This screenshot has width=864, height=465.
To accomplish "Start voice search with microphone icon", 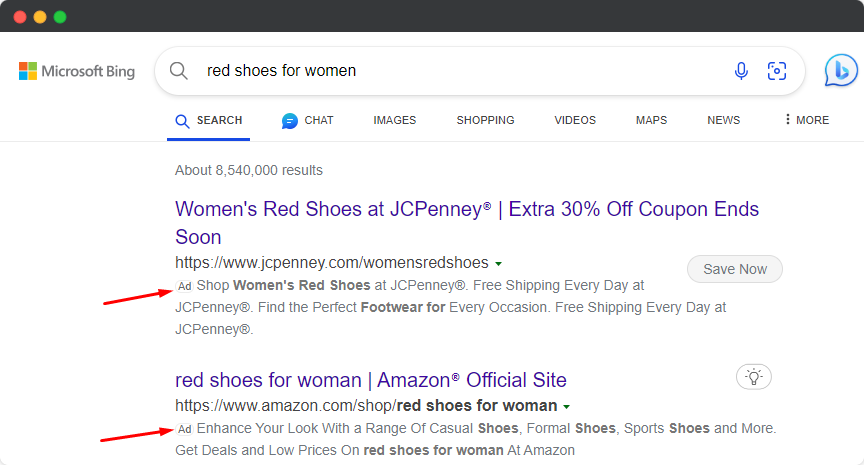I will (x=741, y=71).
